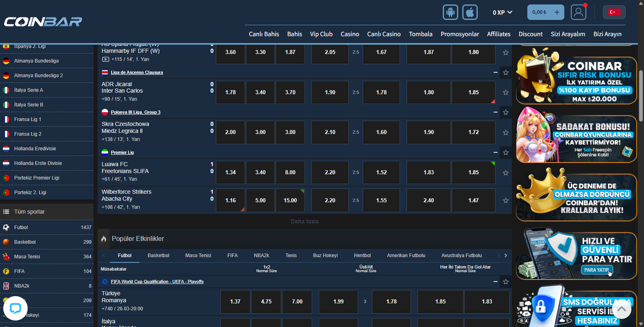
Task: Switch to the Basketbol popular events tab
Action: (x=158, y=256)
